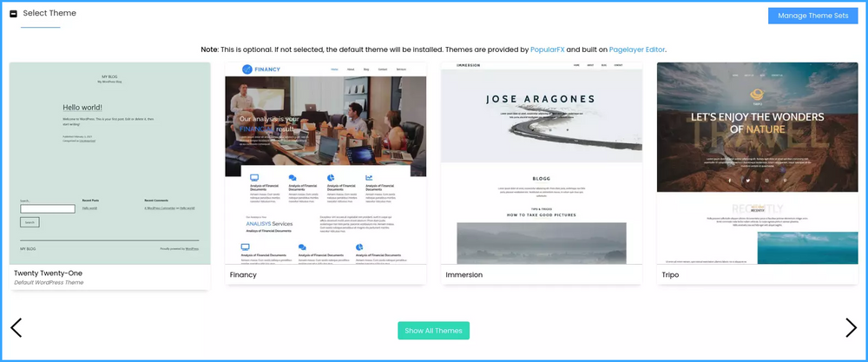The height and width of the screenshot is (362, 868).
Task: Click the Twenty Twenty-One theme name
Action: (48, 273)
